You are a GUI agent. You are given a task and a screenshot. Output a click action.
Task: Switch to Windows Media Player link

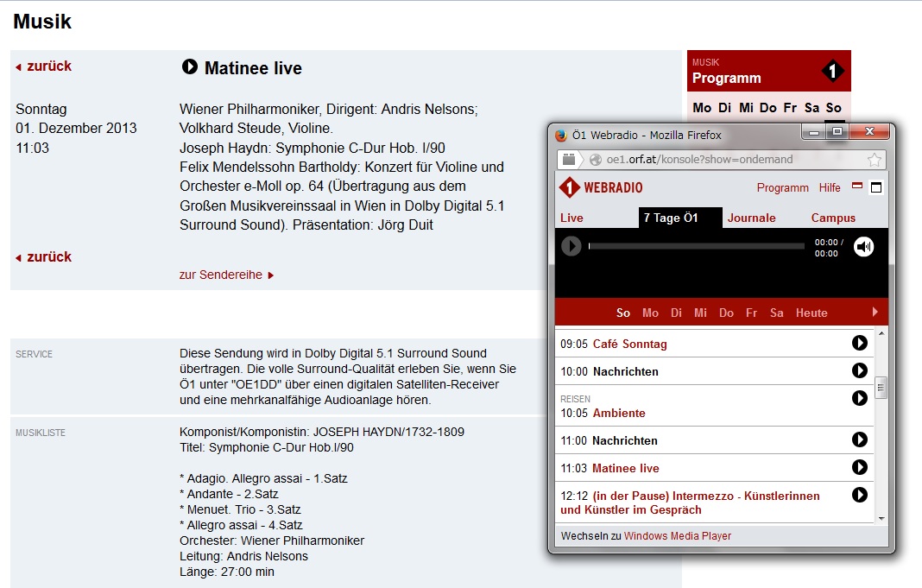(678, 535)
